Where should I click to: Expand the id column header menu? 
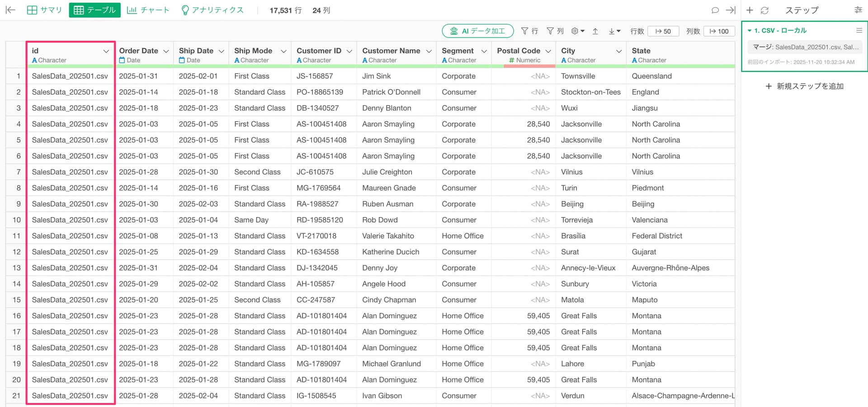pyautogui.click(x=106, y=51)
